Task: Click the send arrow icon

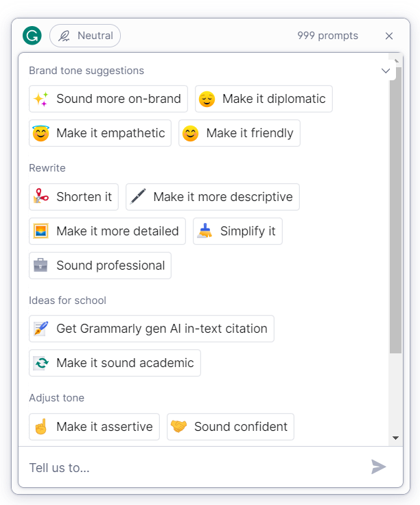Action: (378, 467)
